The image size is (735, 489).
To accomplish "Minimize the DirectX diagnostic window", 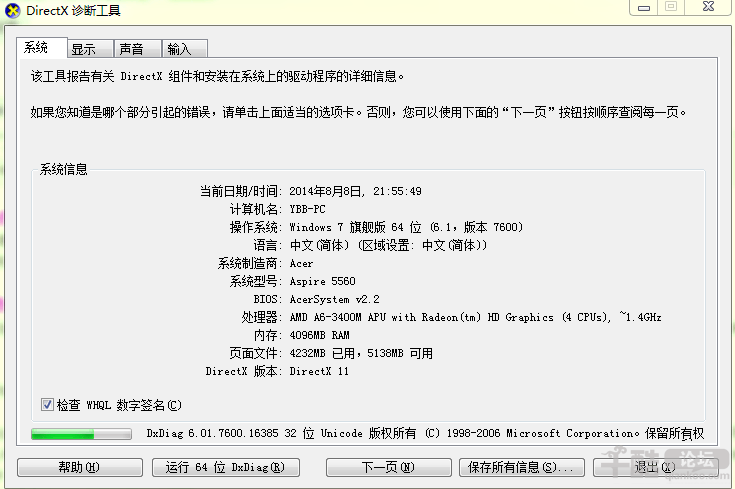I will pos(644,8).
